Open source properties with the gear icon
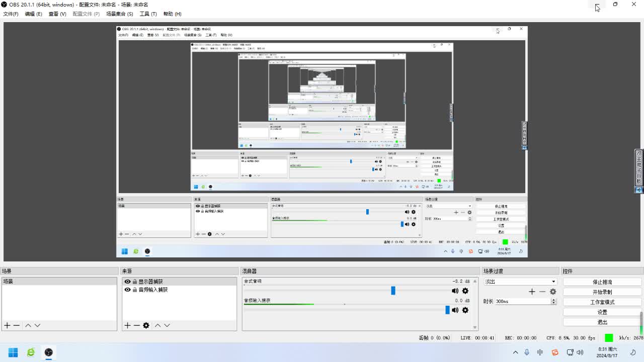This screenshot has height=362, width=644. point(146,325)
